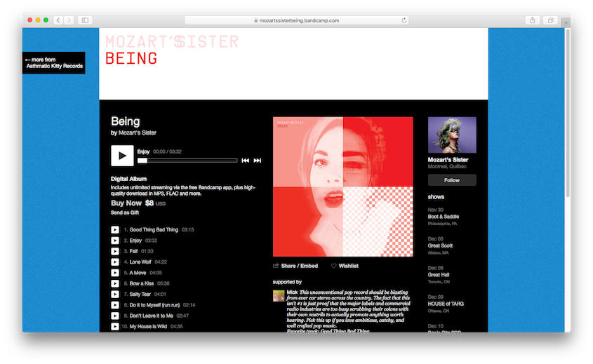Open the Send as Gift link
Image resolution: width=593 pixels, height=364 pixels.
pos(125,213)
